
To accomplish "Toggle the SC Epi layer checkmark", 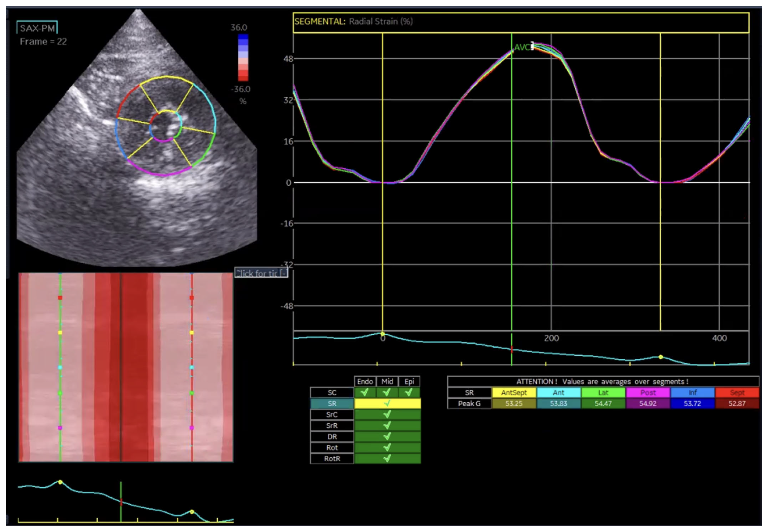I will coord(409,392).
